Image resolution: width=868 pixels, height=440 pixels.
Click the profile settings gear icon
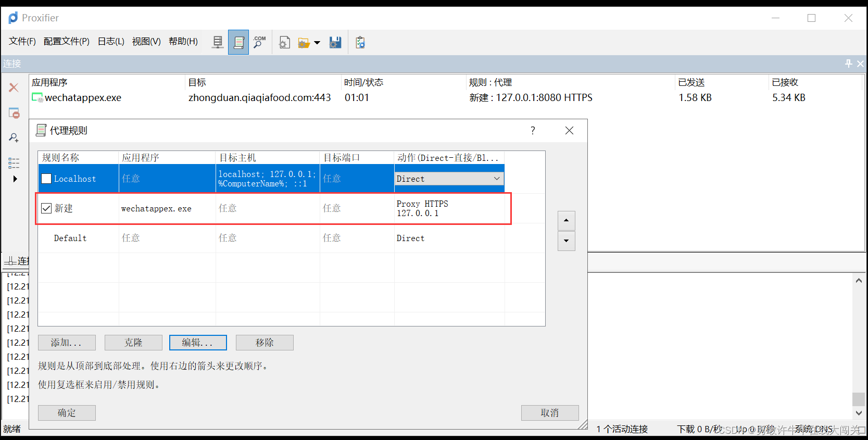[284, 42]
